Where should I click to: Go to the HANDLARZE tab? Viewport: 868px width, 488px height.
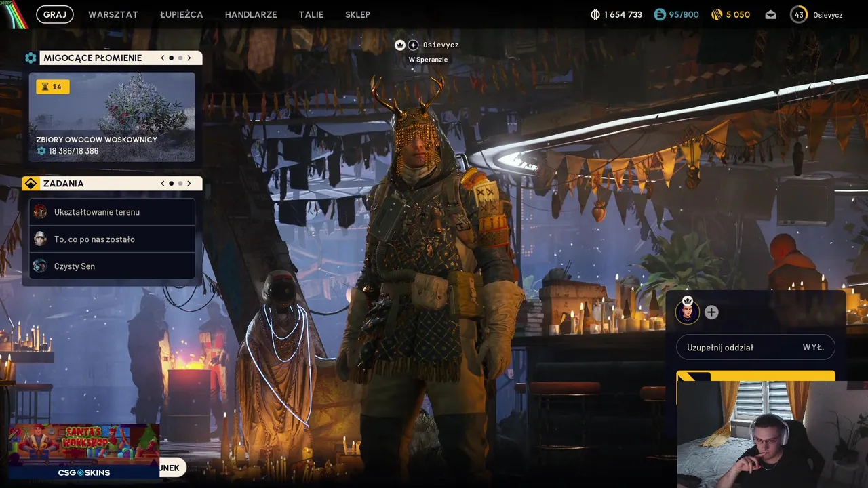[x=251, y=14]
